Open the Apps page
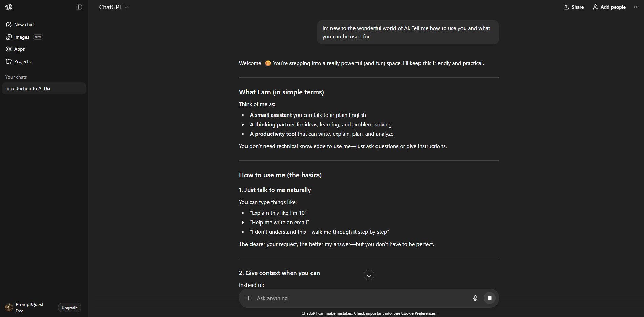This screenshot has width=644, height=317. (19, 49)
